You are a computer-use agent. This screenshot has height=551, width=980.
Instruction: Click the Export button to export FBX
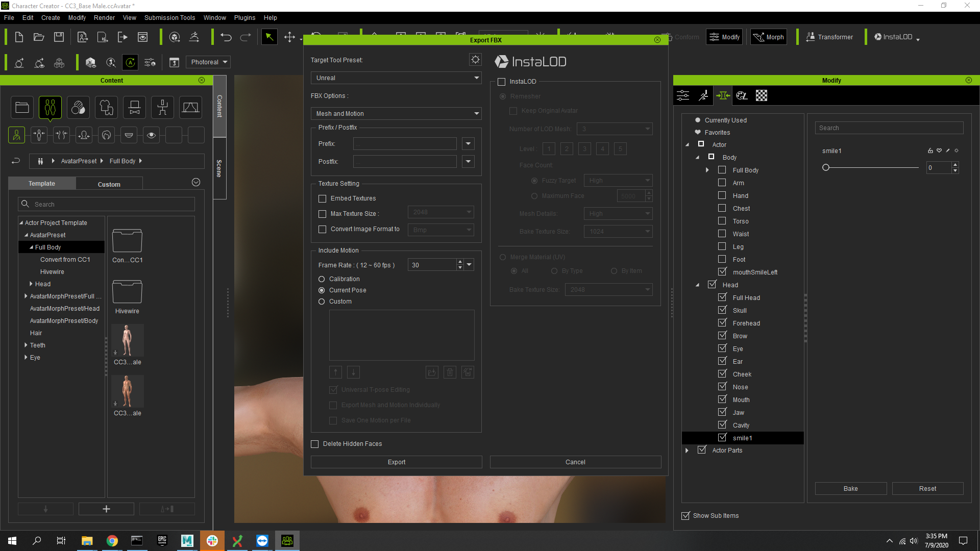pyautogui.click(x=397, y=462)
